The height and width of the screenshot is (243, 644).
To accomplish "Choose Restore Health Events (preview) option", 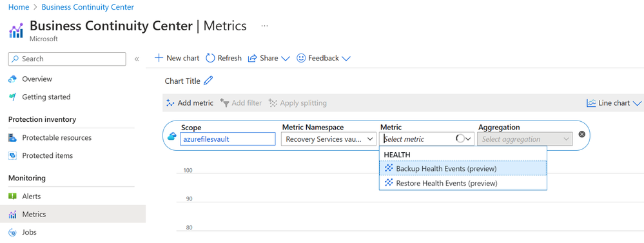I will 463,183.
